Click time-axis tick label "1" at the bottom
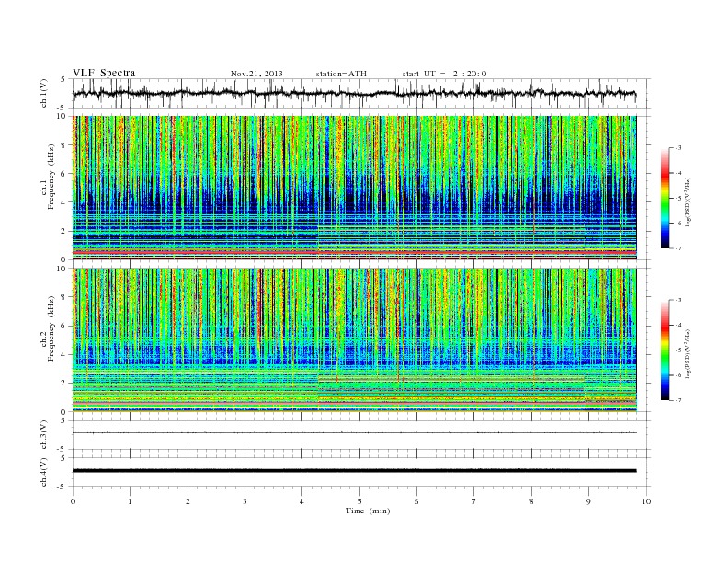 [130, 501]
